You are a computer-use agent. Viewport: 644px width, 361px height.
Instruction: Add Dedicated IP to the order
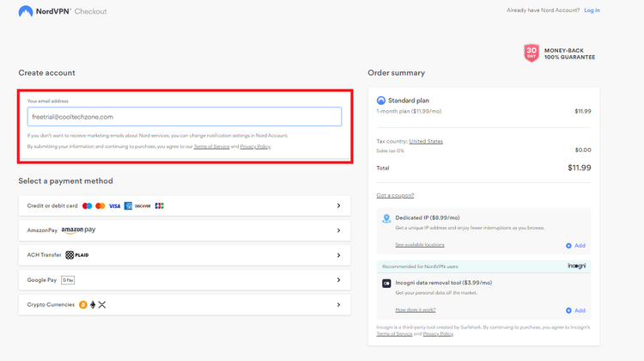click(x=575, y=246)
